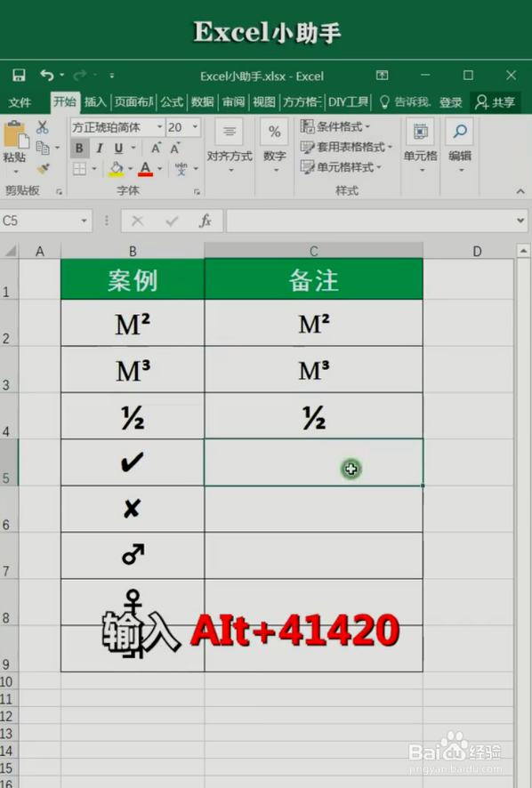This screenshot has height=788, width=532.
Task: Open the underline style dropdown arrow
Action: (x=133, y=149)
